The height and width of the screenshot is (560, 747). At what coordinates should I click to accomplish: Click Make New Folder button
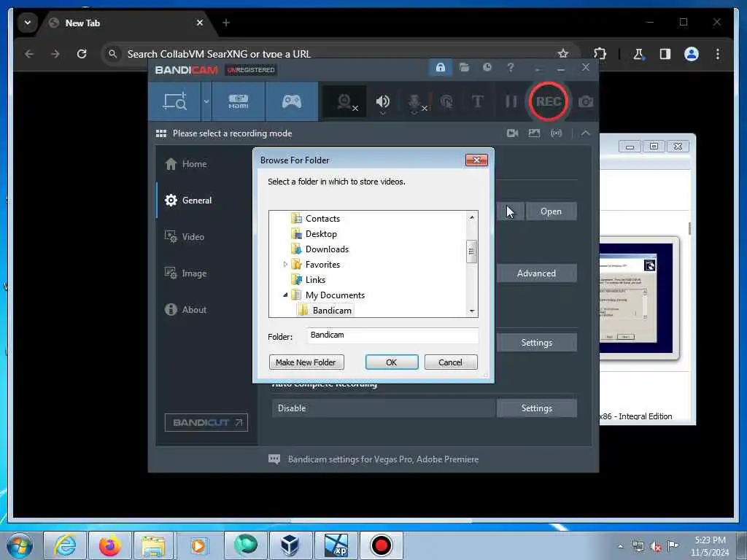[306, 362]
